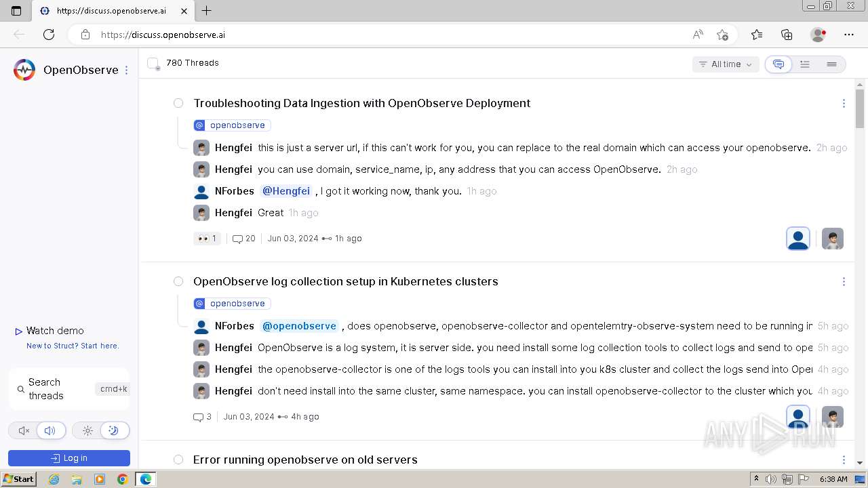Open the Edge Settings and more menu
The width and height of the screenshot is (868, 488).
tap(849, 35)
